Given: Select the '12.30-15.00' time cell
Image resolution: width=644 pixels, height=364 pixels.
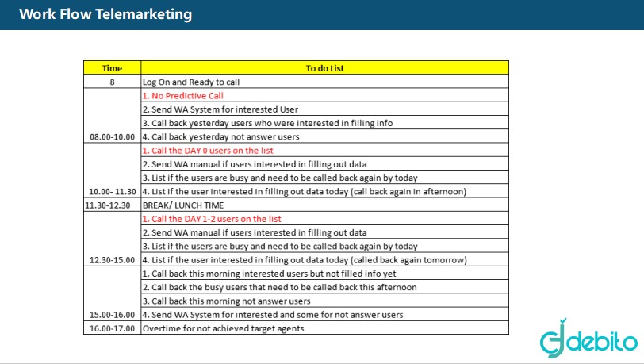Looking at the screenshot, I should (112, 239).
